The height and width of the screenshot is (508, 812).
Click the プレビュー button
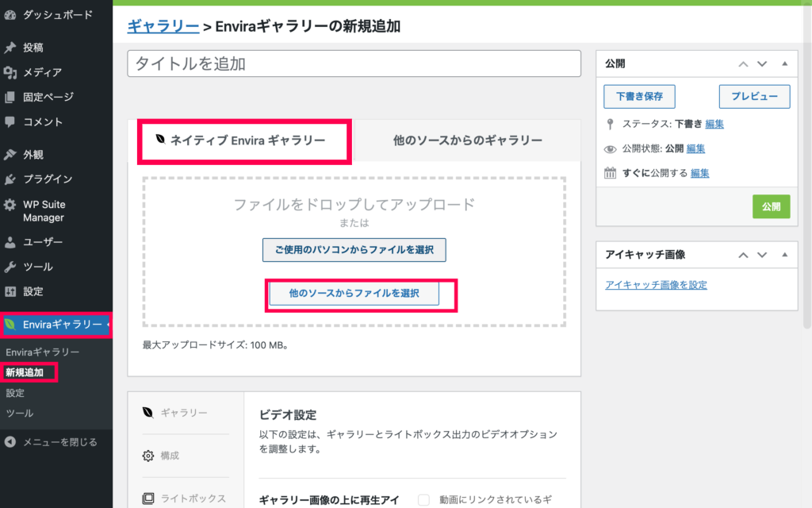coord(755,96)
